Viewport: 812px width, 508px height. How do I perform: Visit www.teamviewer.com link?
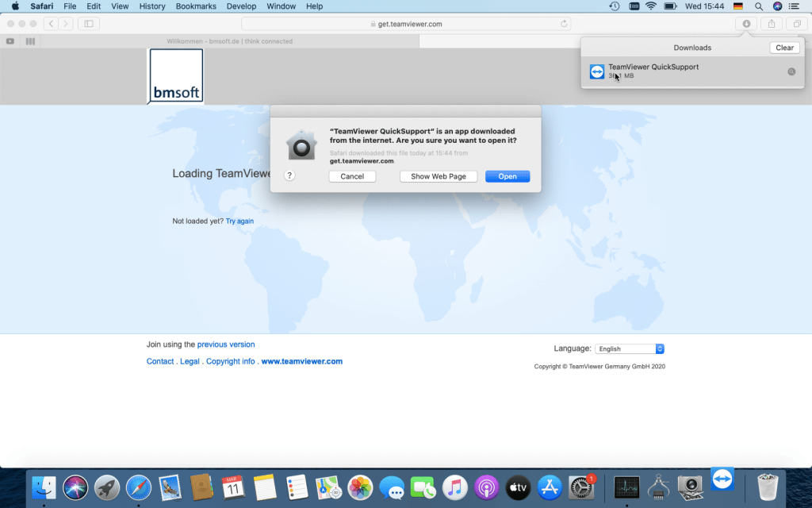(x=302, y=361)
